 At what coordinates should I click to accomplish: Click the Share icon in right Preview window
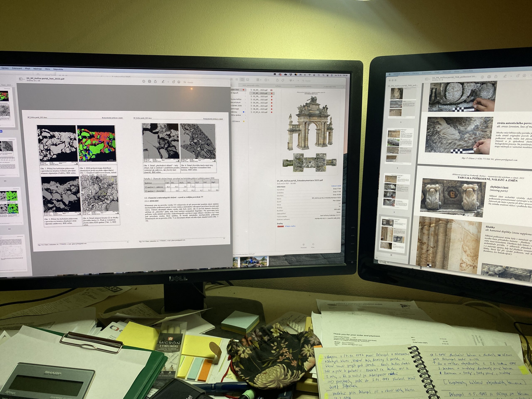(x=496, y=76)
